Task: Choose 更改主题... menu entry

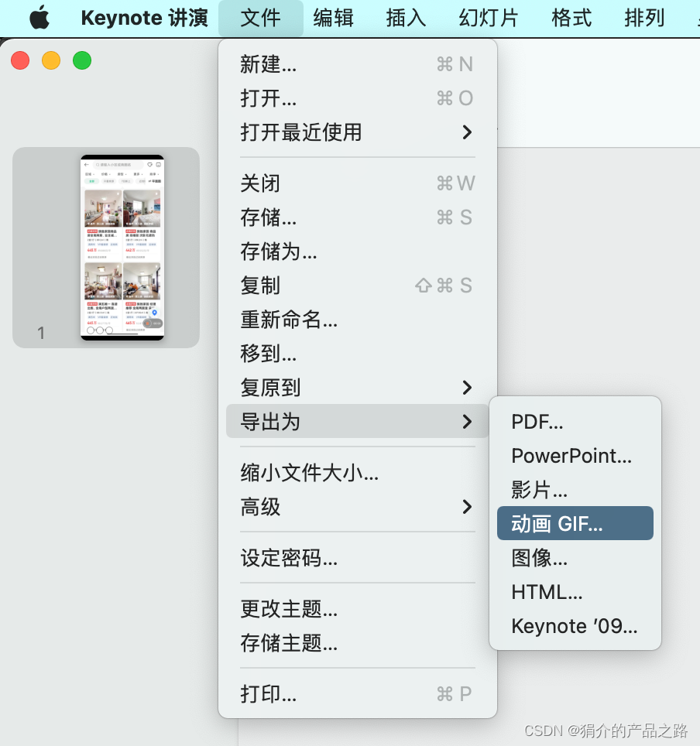Action: pos(358,609)
